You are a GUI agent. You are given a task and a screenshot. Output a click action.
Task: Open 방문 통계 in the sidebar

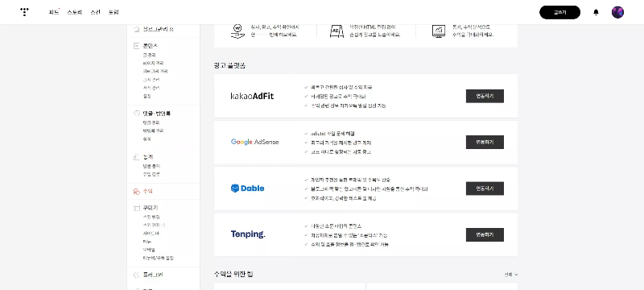point(151,166)
